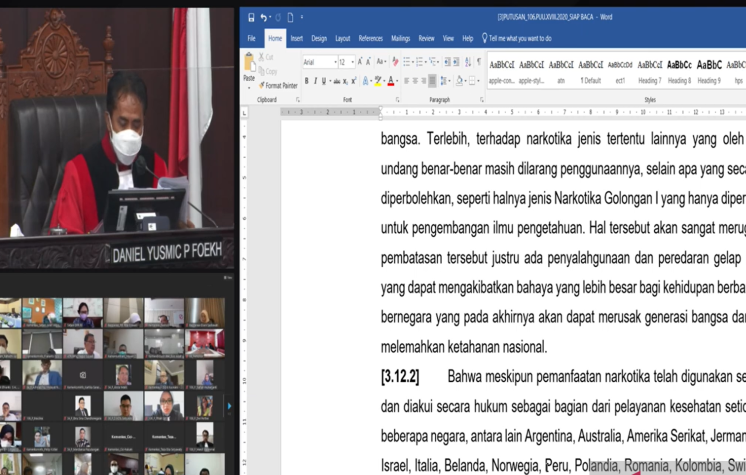Viewport: 746px width, 475px height.
Task: Apply the yellow text highlight color
Action: [378, 81]
